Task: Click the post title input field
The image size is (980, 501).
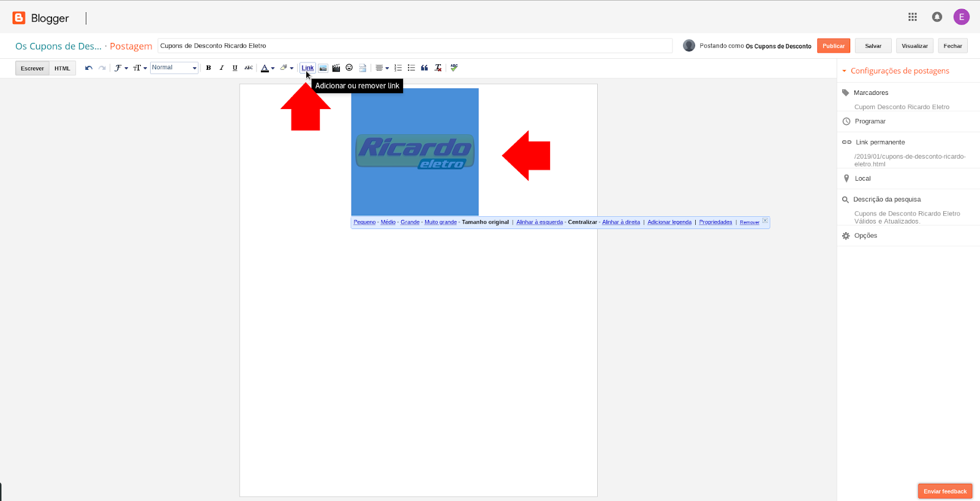Action: click(x=415, y=46)
